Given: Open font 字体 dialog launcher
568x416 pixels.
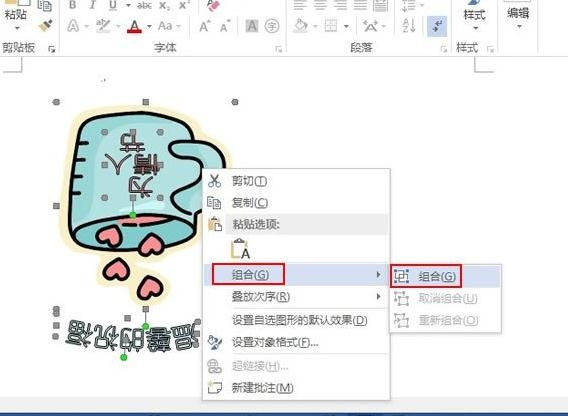Looking at the screenshot, I should point(278,50).
